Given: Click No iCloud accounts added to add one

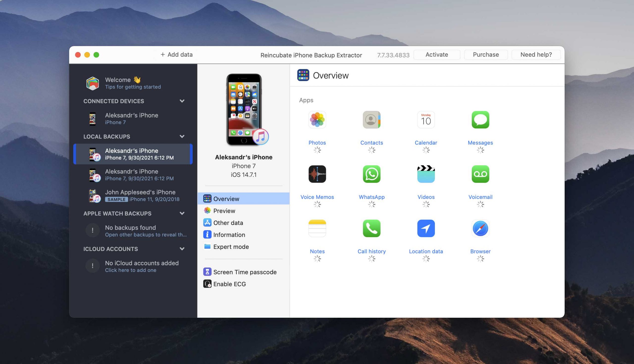Looking at the screenshot, I should (x=133, y=266).
